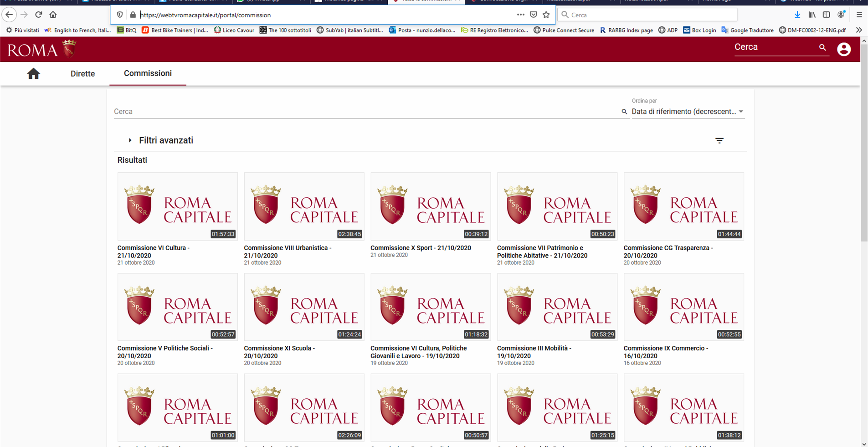Open Commissione VII Patrimonio video thumbnail
This screenshot has width=868, height=447.
(557, 206)
